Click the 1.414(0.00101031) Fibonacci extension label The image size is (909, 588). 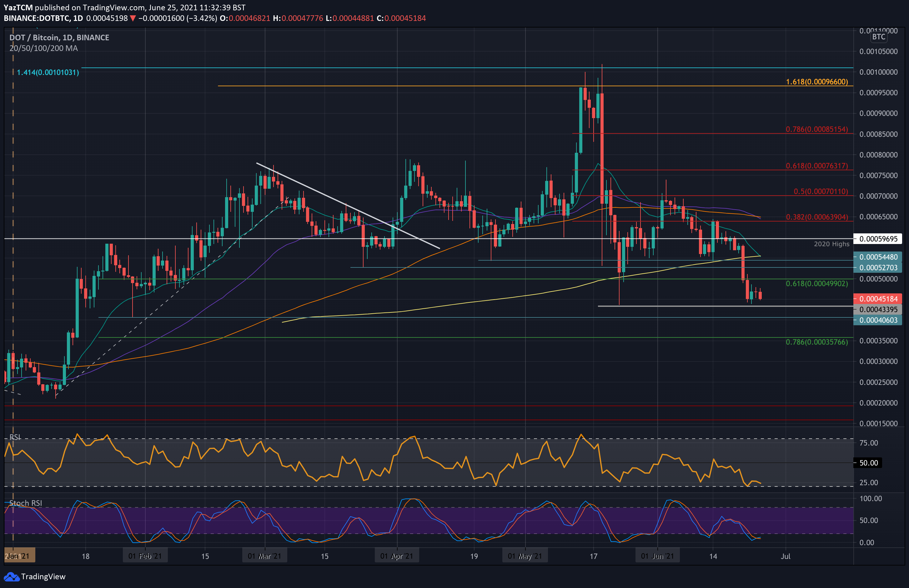48,72
